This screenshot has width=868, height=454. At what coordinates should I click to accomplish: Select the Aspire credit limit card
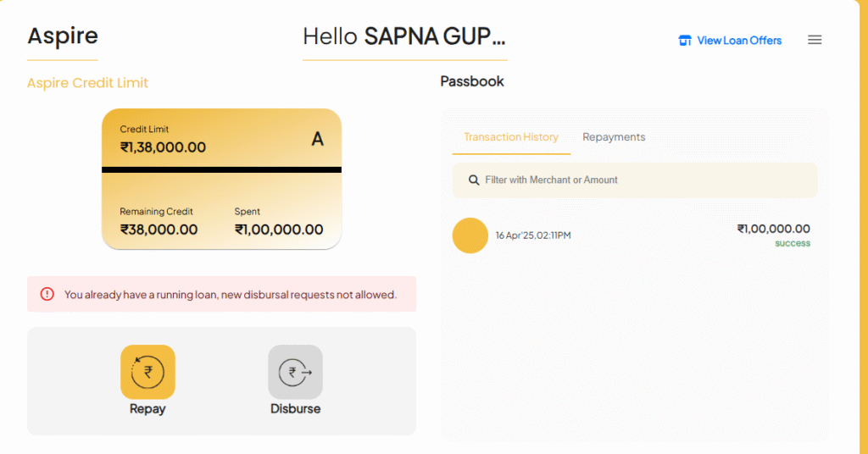(x=221, y=180)
